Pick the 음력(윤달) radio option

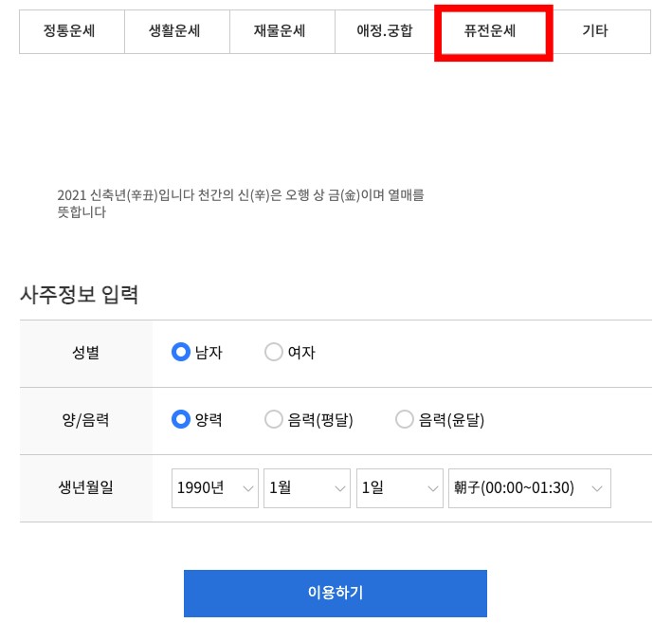[405, 419]
